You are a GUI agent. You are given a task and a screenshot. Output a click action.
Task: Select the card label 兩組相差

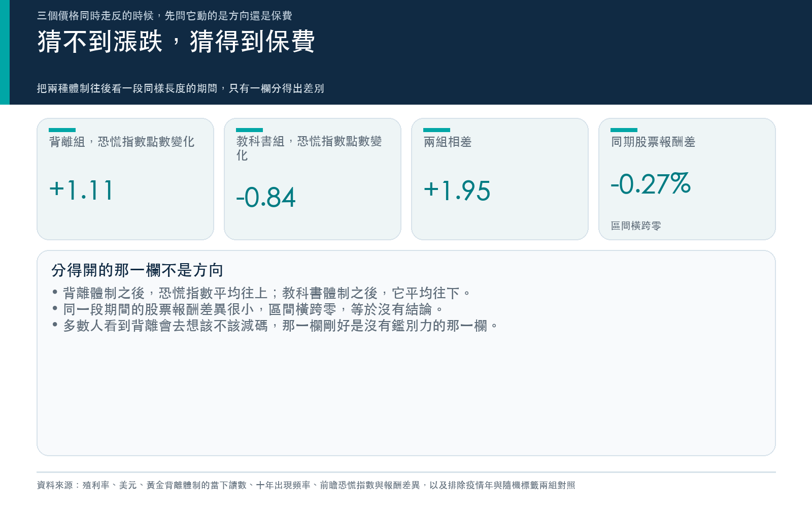(x=448, y=142)
